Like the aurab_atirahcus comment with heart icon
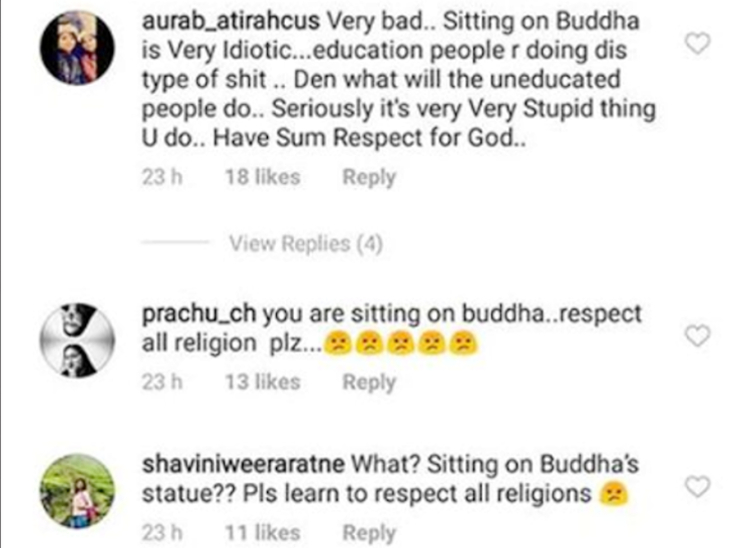Screen dimensions: 730x548 [697, 43]
